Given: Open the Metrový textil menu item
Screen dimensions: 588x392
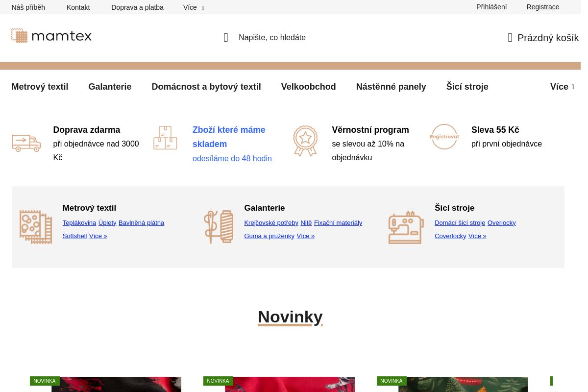Looking at the screenshot, I should point(40,87).
